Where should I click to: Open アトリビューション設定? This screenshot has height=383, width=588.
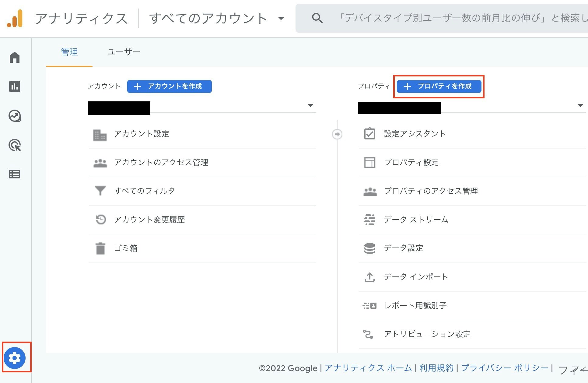click(x=427, y=334)
